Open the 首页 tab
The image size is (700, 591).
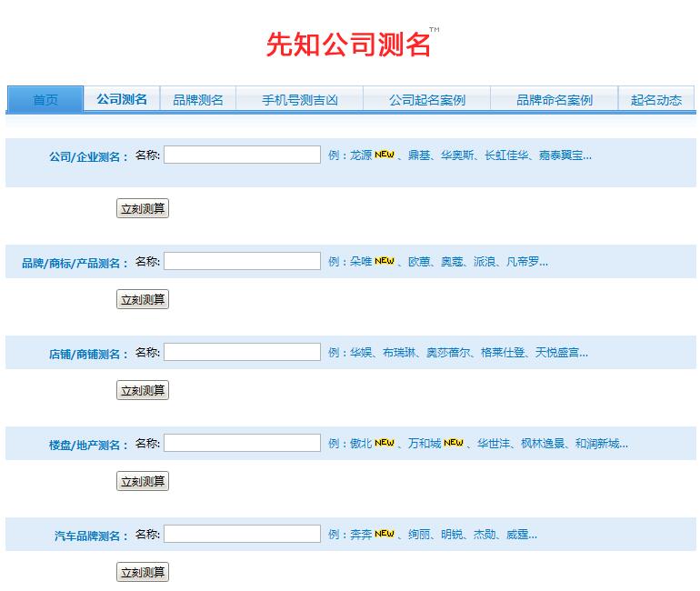tap(45, 99)
